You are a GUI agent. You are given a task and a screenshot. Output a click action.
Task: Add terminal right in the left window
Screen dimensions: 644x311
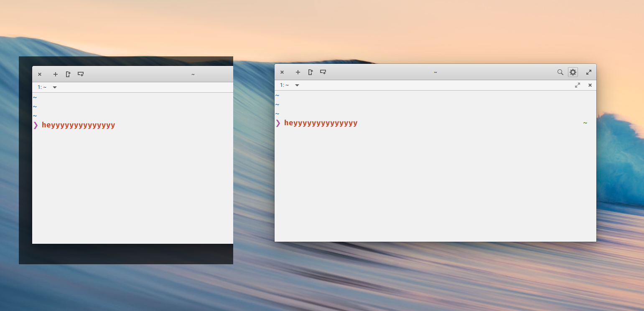(x=68, y=74)
